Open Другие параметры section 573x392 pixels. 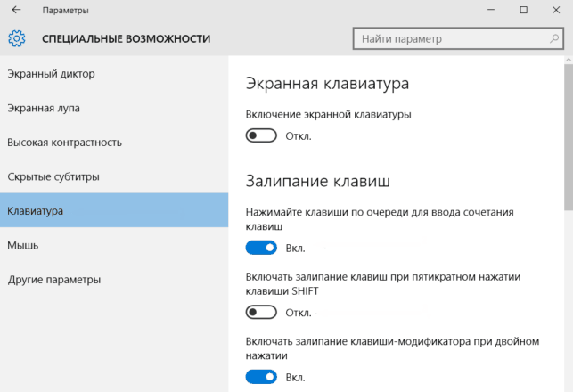[x=114, y=280]
